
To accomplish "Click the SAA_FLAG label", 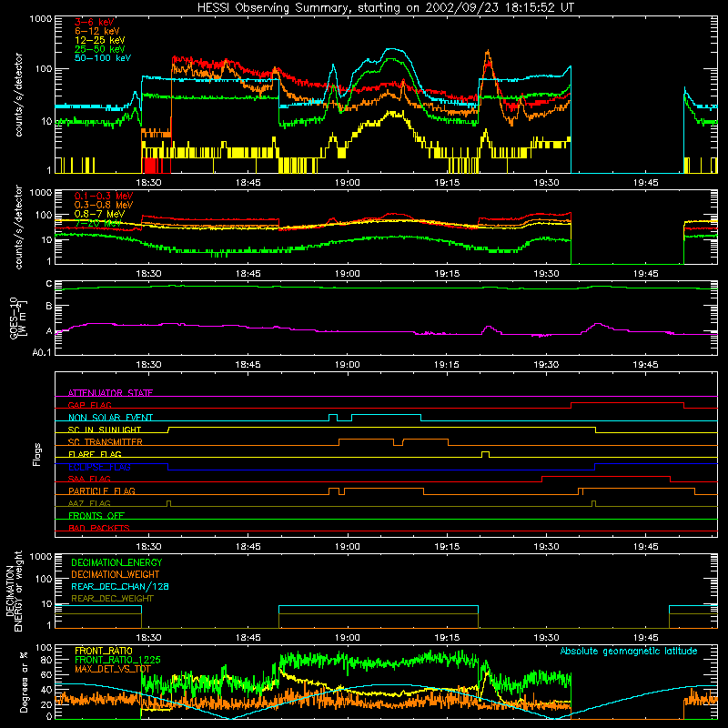I will point(89,479).
